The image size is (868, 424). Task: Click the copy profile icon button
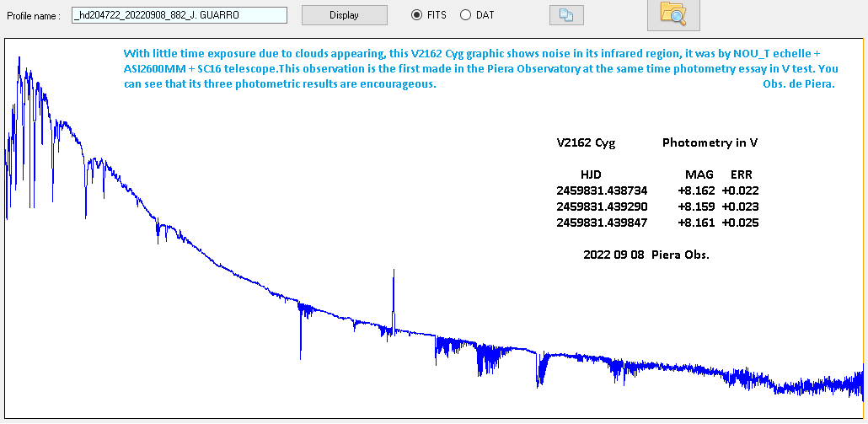point(565,15)
